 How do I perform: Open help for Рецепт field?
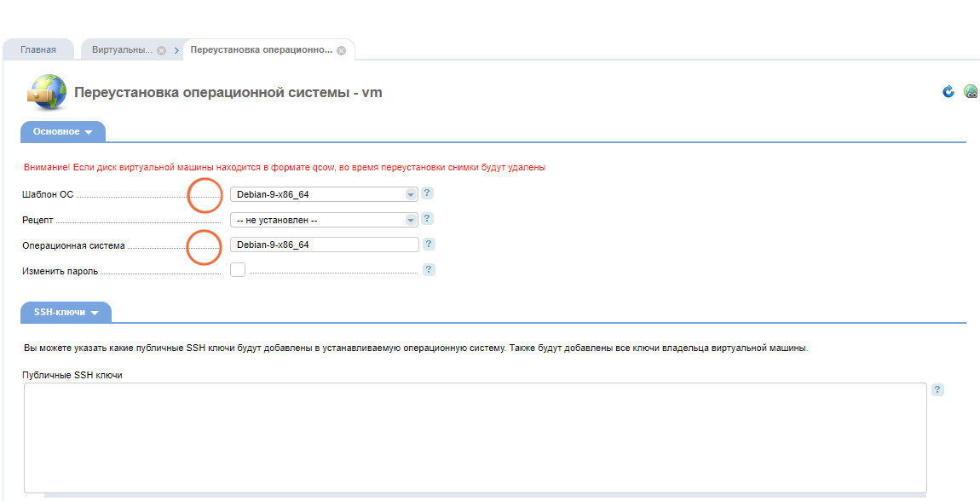pos(427,219)
